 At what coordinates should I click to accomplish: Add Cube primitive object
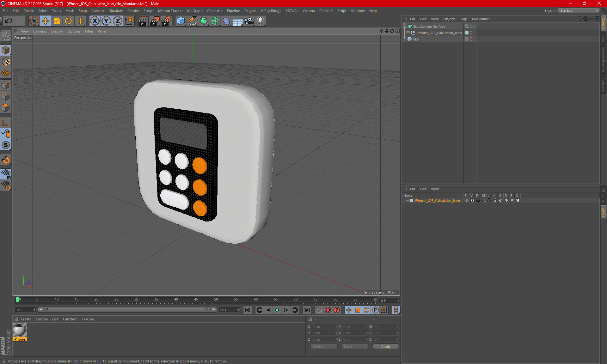[x=181, y=21]
